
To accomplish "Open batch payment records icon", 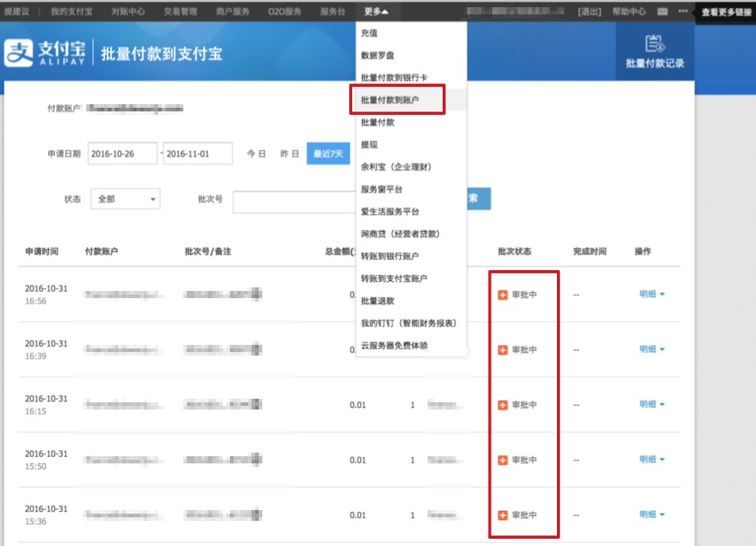I will (x=654, y=45).
